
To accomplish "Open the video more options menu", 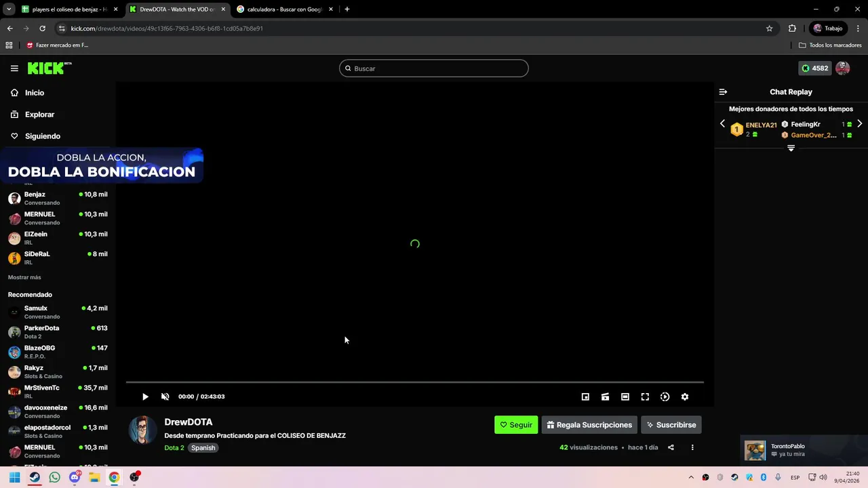I will click(x=692, y=447).
